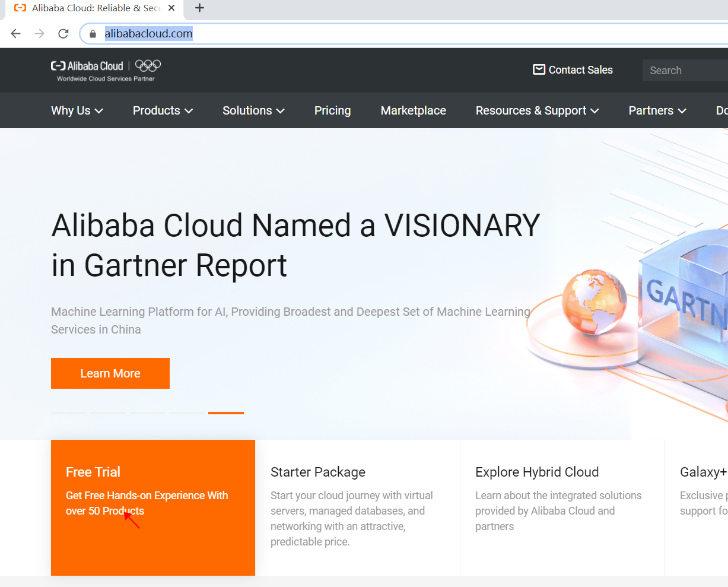Screen dimensions: 728x587
Task: Click the padlock site security icon
Action: click(93, 34)
